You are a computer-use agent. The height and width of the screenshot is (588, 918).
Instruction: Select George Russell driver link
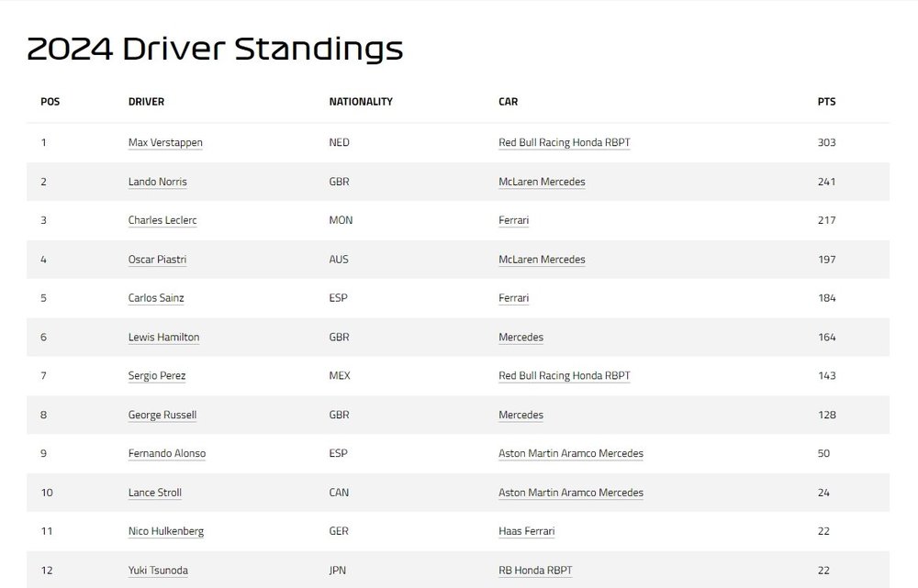pos(162,415)
